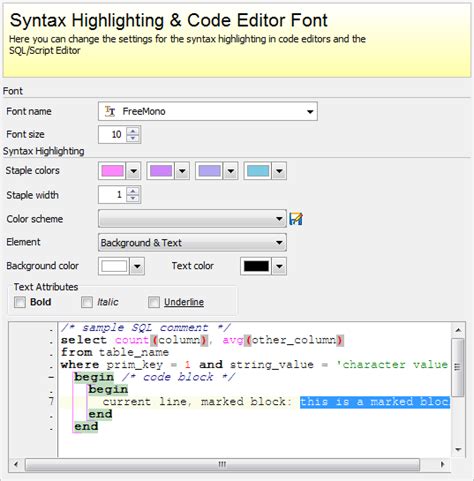Open the pink staple color dropdown arrow
The width and height of the screenshot is (474, 481).
[133, 171]
